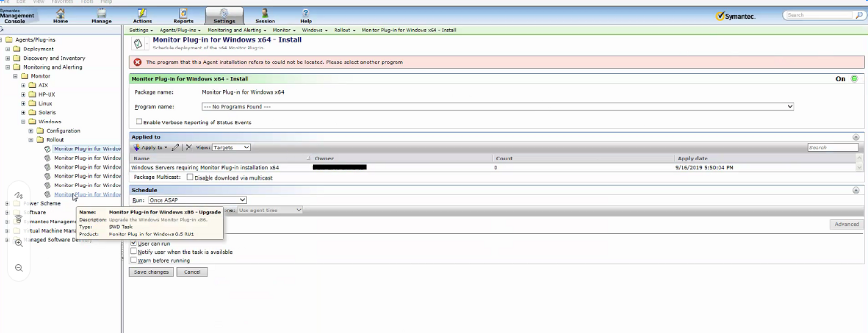Expand the Configuration tree node
This screenshot has height=333, width=868.
click(31, 131)
